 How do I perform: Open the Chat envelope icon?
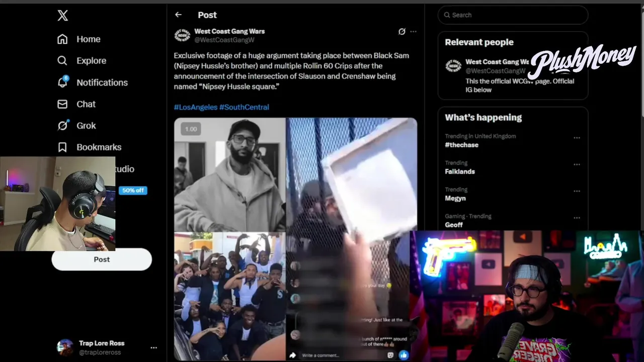(x=62, y=104)
